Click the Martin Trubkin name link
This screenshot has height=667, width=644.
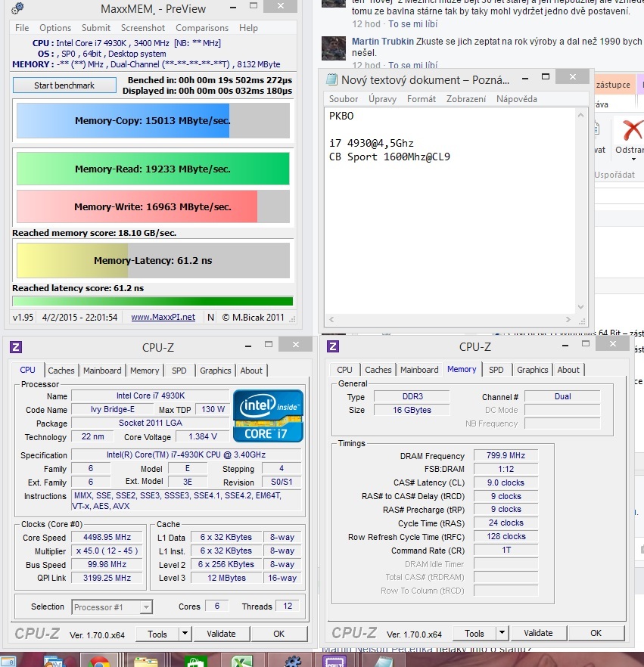tap(383, 42)
